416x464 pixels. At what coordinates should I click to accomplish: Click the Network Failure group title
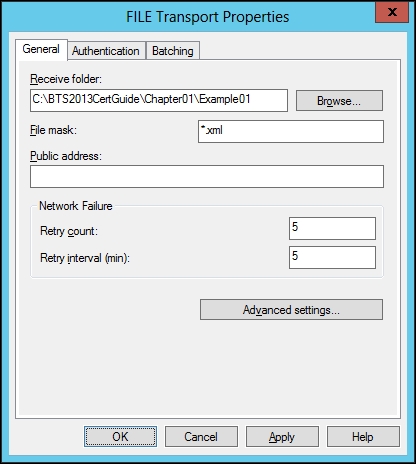pyautogui.click(x=76, y=206)
